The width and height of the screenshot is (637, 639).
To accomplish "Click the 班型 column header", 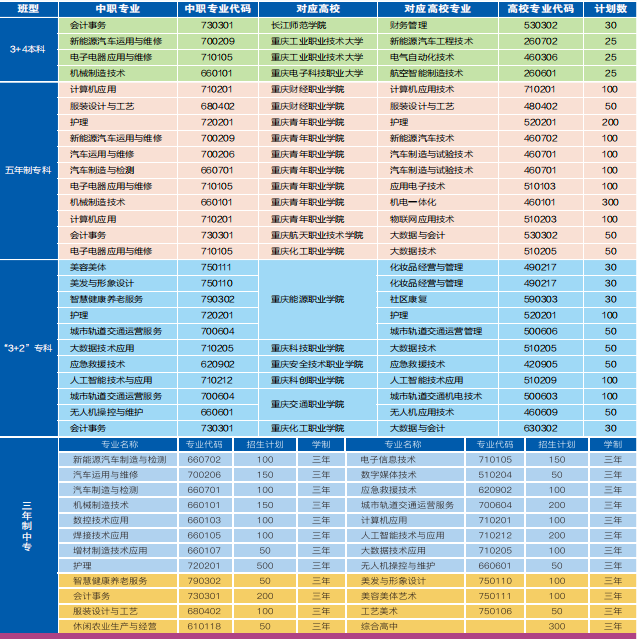I will tap(29, 8).
